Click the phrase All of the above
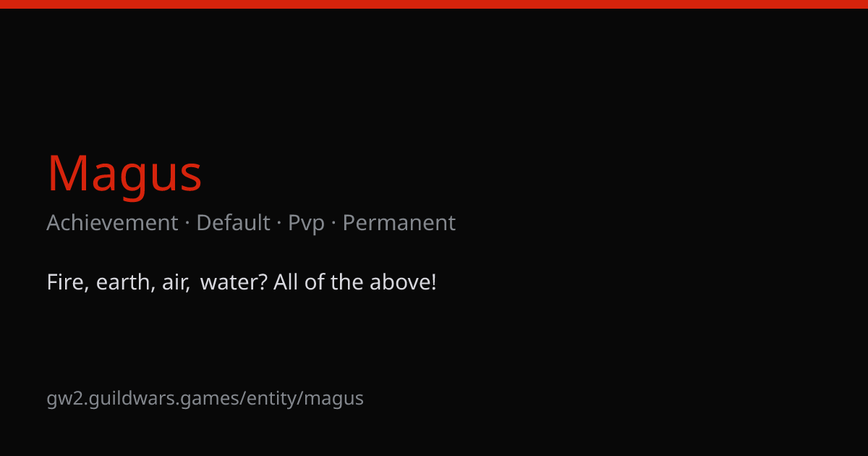The width and height of the screenshot is (868, 456). tap(352, 282)
